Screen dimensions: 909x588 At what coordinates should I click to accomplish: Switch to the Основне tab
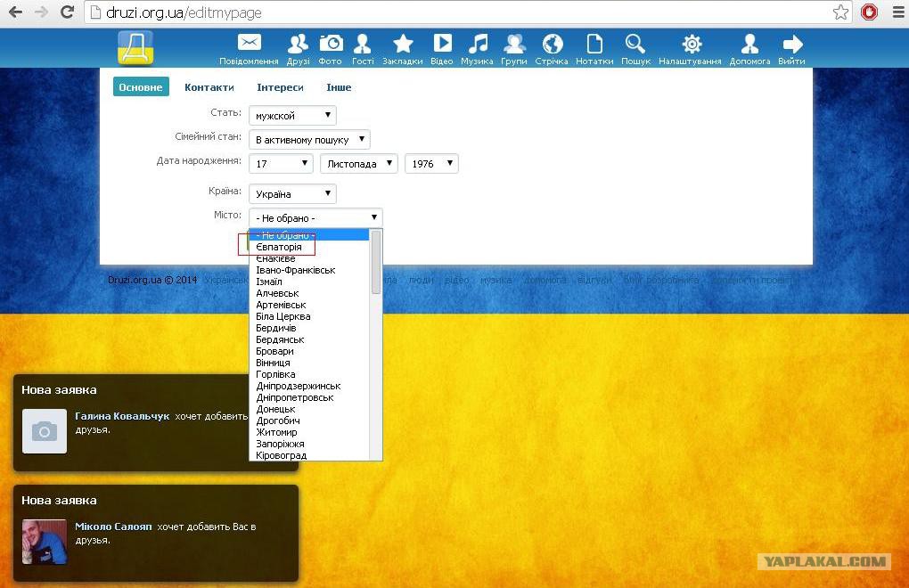click(x=141, y=87)
